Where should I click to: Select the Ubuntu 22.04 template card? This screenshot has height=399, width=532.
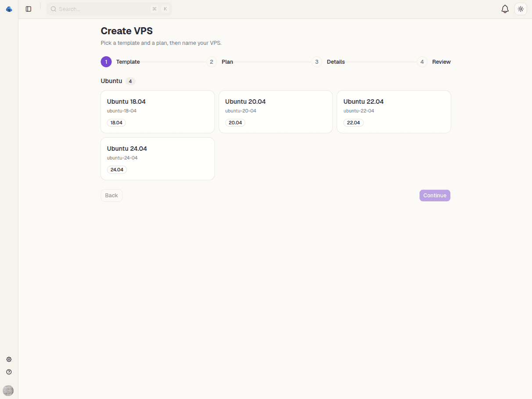pos(394,112)
